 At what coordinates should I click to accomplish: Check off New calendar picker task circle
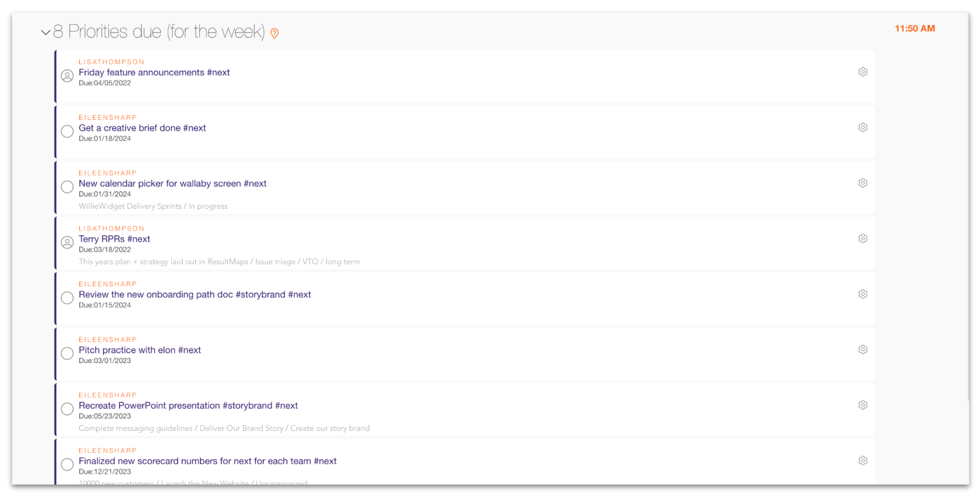click(x=67, y=187)
